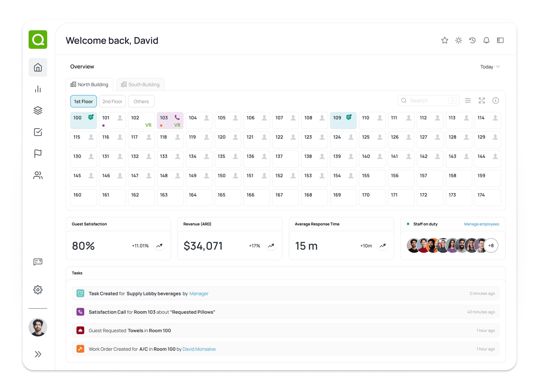Toggle light mode sun icon
This screenshot has width=539, height=392.
tap(458, 40)
